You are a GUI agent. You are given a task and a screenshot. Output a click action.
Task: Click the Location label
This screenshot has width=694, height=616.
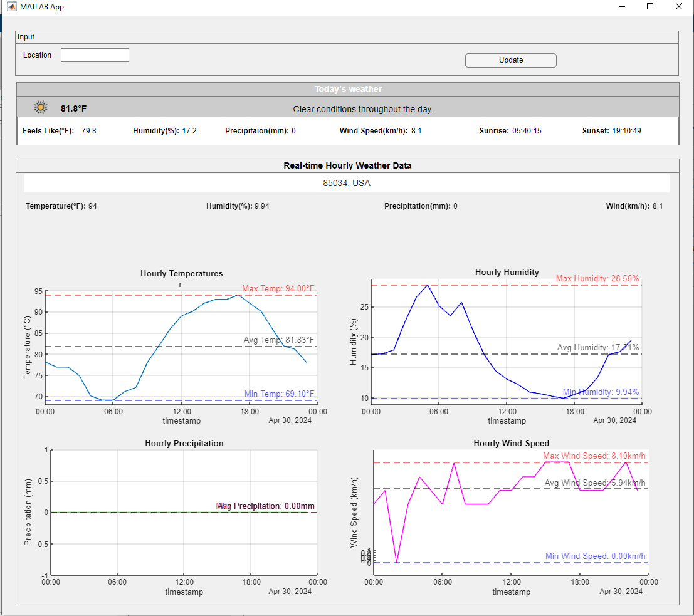coord(37,55)
